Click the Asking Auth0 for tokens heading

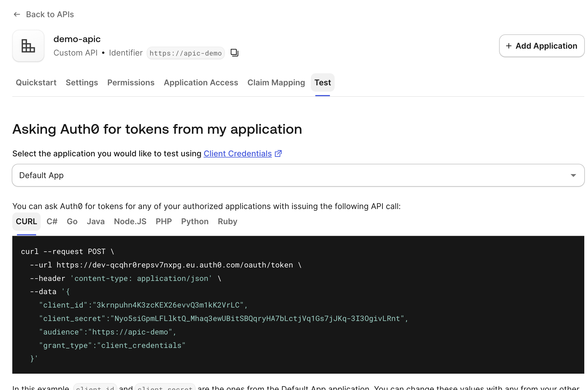(x=157, y=129)
